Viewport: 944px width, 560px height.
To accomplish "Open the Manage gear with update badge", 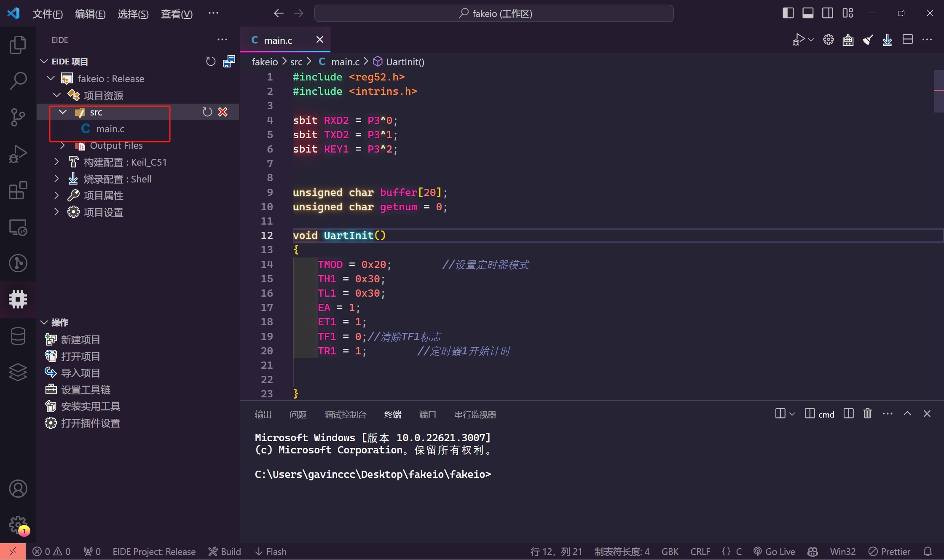I will click(18, 525).
